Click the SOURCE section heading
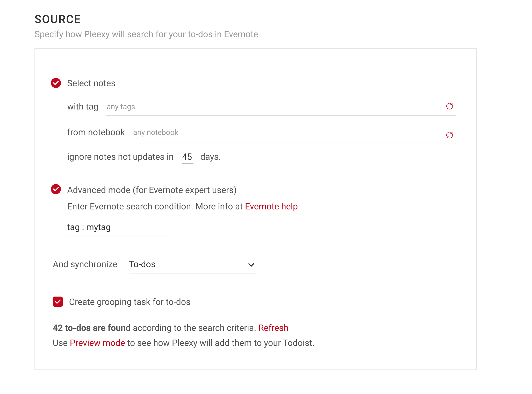Screen dimensions: 532x394 click(57, 19)
